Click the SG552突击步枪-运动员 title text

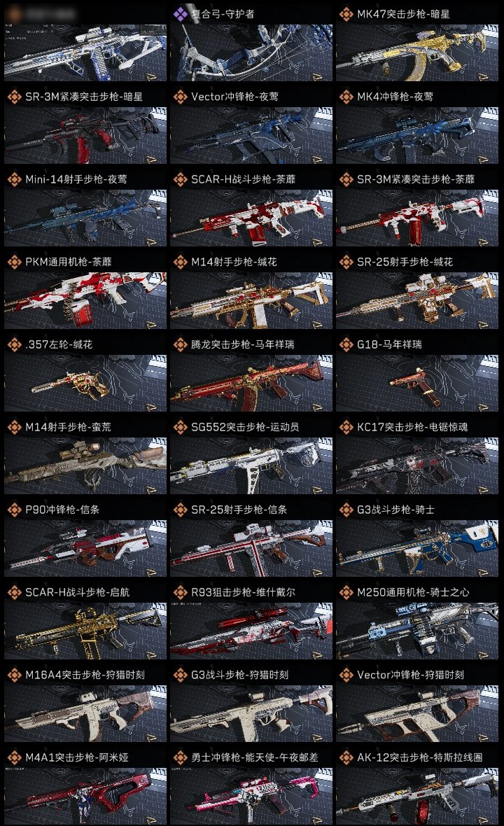245,427
